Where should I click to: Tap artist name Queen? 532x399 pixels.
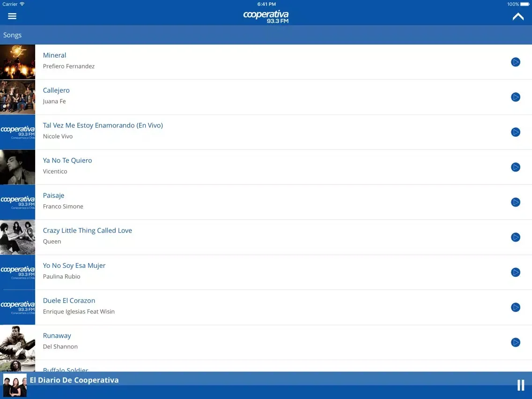[52, 242]
